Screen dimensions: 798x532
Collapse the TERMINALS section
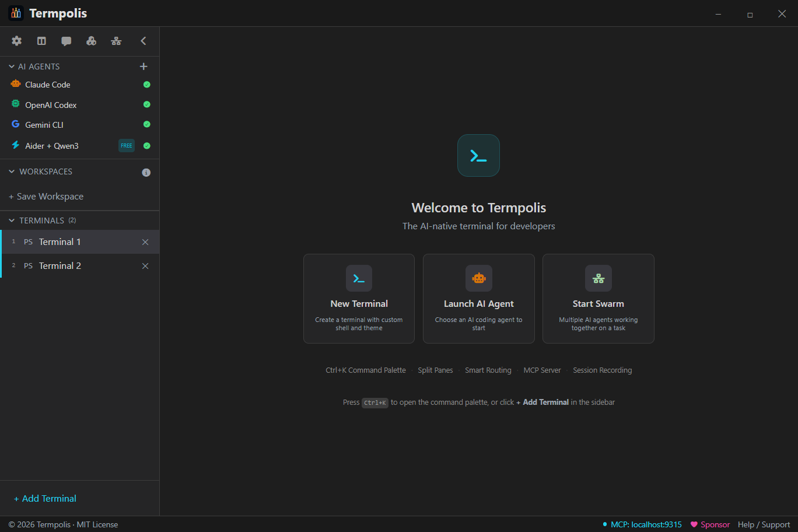[x=10, y=220]
